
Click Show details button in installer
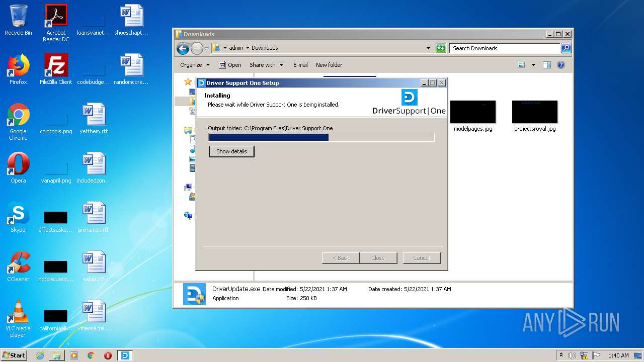click(x=231, y=151)
